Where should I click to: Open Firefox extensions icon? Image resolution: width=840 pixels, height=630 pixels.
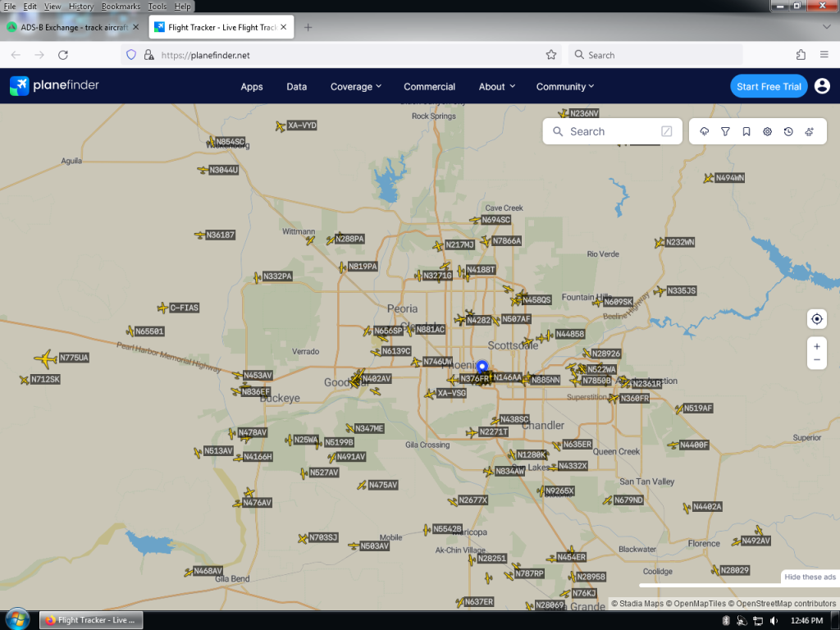801,55
